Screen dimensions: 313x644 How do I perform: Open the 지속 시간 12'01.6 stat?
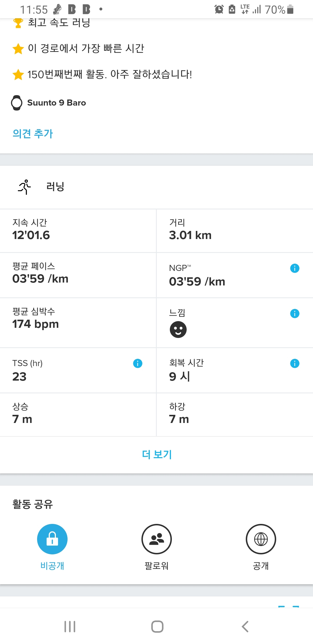pos(78,231)
